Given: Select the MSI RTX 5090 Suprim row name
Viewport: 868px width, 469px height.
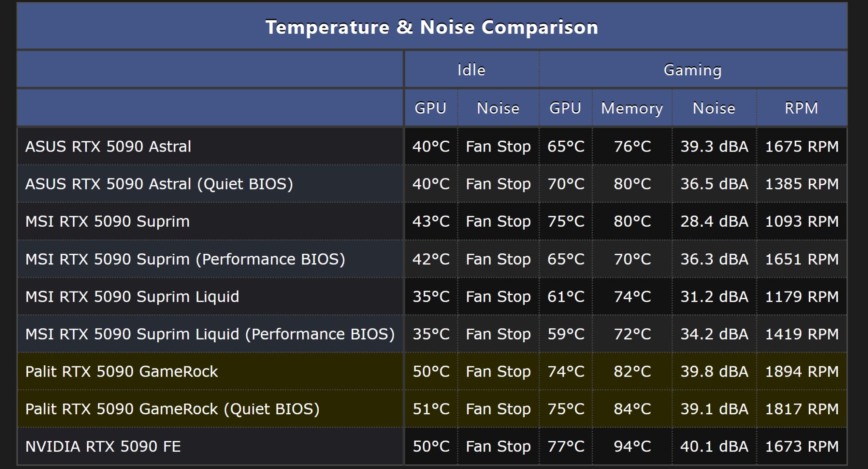Looking at the screenshot, I should (x=107, y=222).
